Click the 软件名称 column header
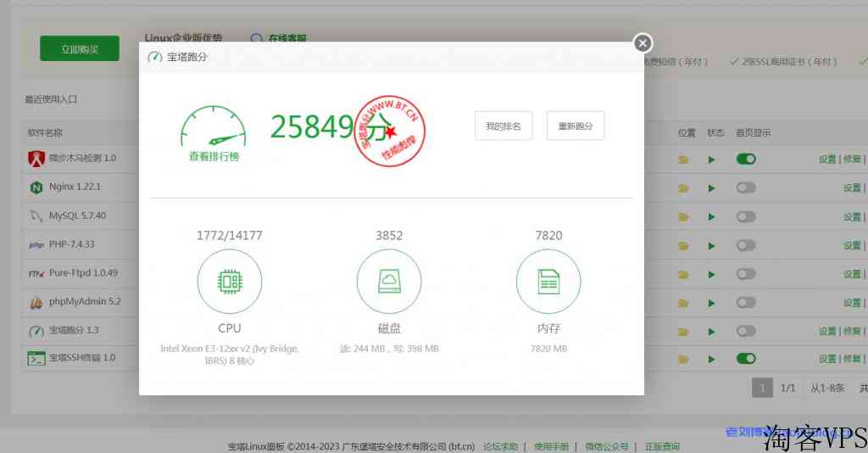Image resolution: width=868 pixels, height=453 pixels. pos(46,133)
